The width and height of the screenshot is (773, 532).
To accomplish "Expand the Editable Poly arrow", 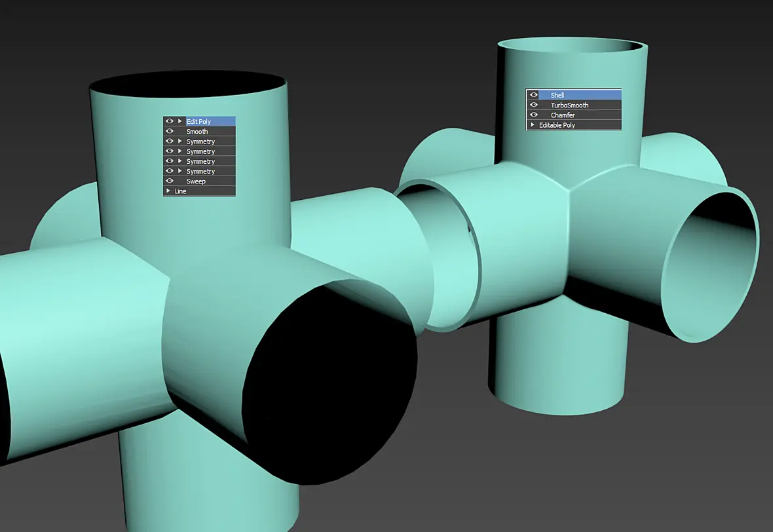I will click(532, 124).
